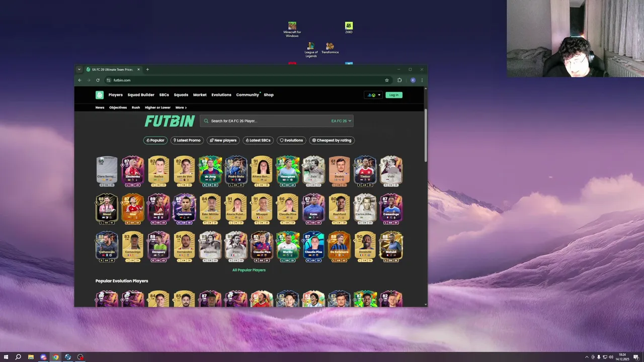
Task: Click the volume icon in system tray
Action: point(611,357)
